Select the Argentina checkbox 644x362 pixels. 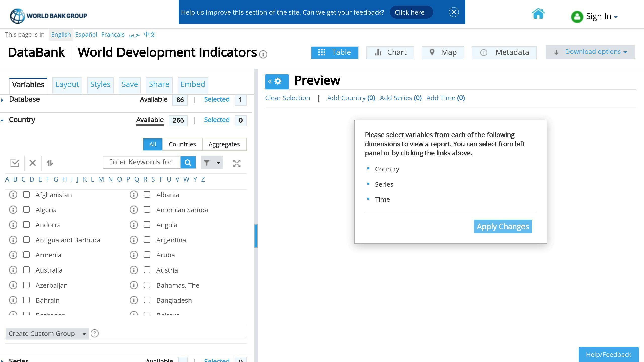coord(147,240)
